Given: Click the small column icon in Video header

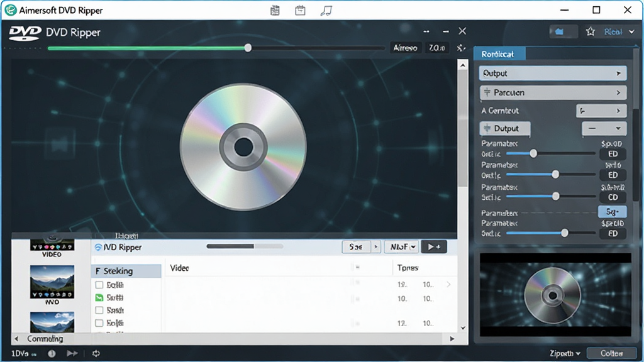Looking at the screenshot, I should click(x=357, y=268).
